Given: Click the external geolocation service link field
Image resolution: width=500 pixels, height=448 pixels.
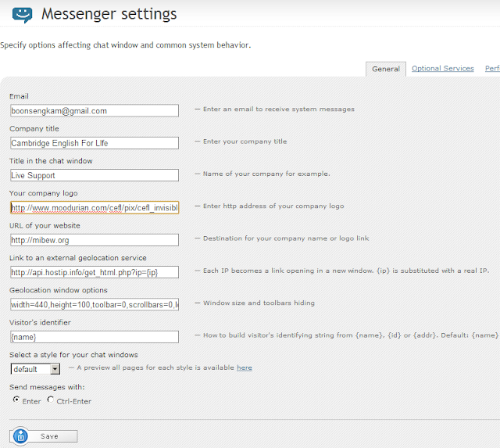Looking at the screenshot, I should [95, 272].
